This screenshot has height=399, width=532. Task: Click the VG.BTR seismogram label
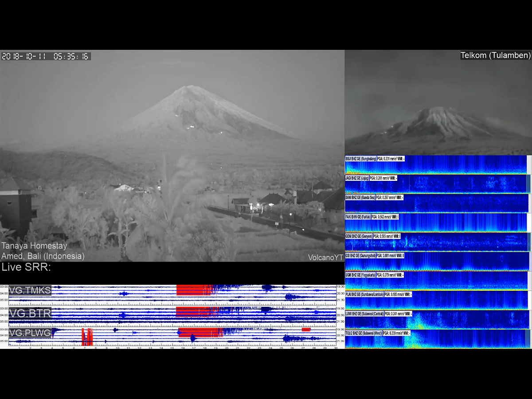tap(30, 313)
